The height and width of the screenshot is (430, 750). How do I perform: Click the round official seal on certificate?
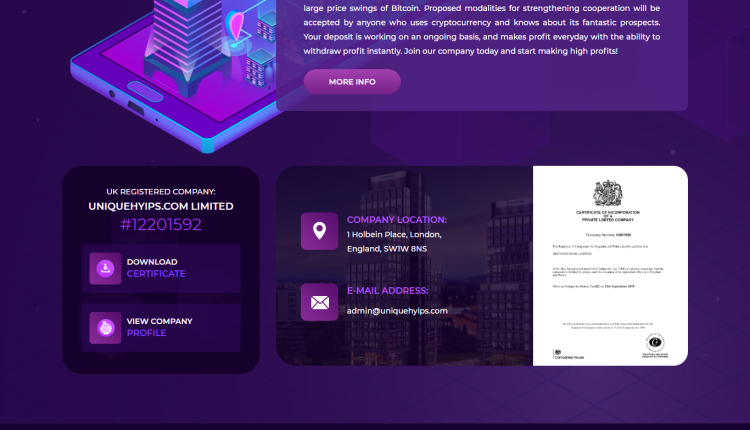tap(656, 343)
